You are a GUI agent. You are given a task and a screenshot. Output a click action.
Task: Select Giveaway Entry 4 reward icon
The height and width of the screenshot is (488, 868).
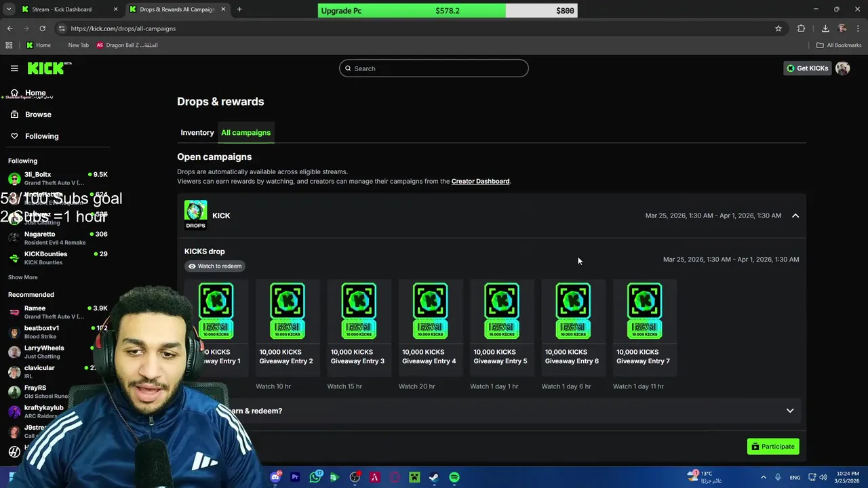tap(430, 311)
